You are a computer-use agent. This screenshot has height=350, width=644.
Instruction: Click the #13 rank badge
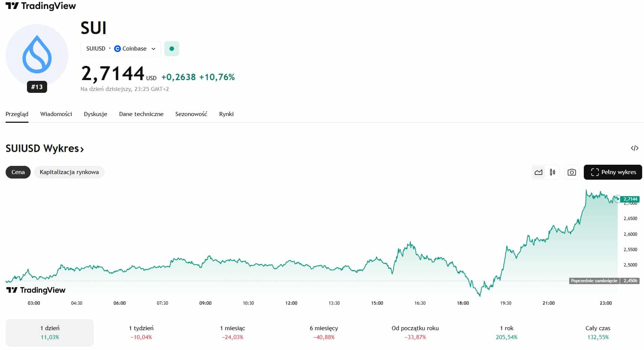(37, 87)
